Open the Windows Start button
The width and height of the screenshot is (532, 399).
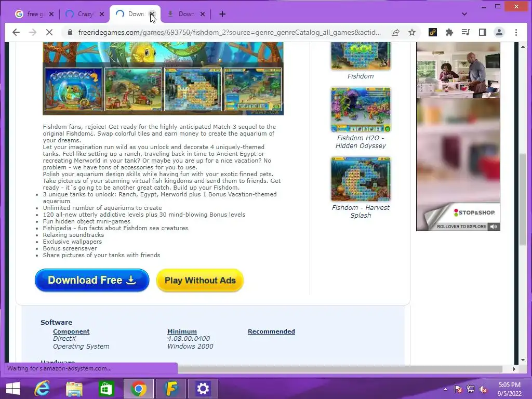(x=13, y=389)
